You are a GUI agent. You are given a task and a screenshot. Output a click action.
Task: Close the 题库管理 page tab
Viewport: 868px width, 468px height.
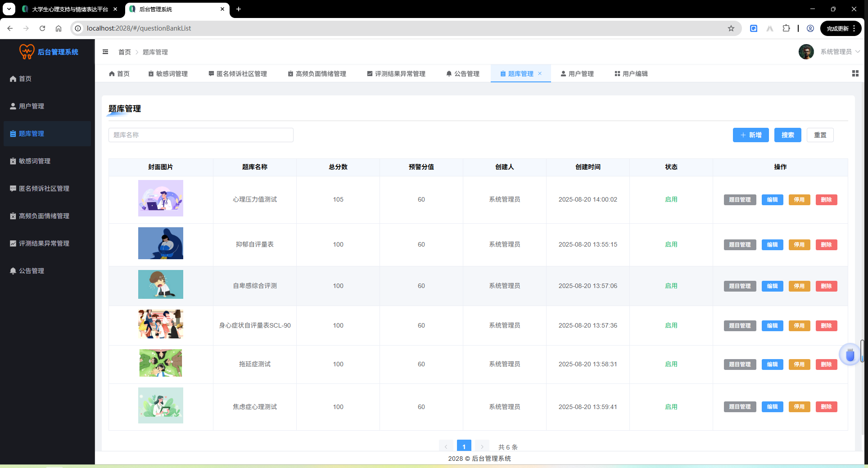[x=540, y=73]
